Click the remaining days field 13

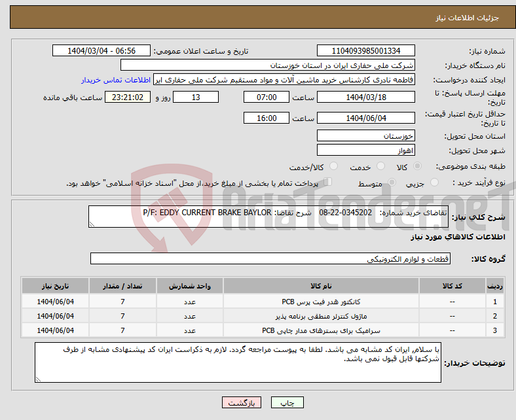tap(196, 97)
